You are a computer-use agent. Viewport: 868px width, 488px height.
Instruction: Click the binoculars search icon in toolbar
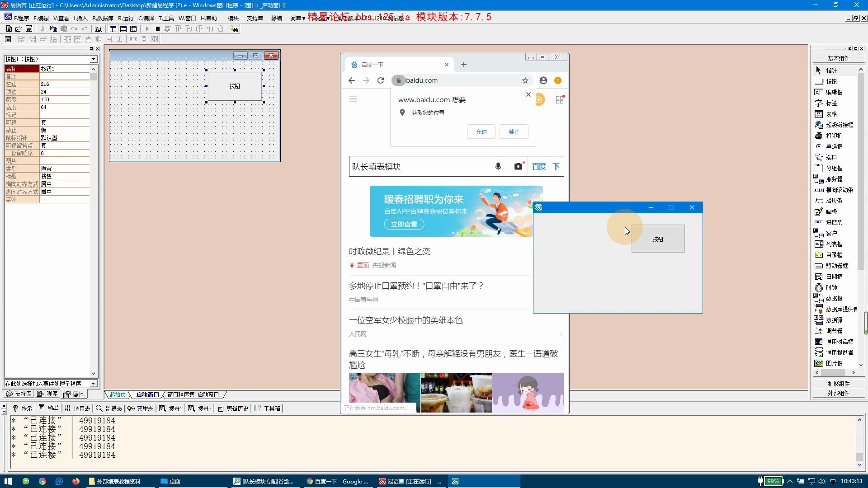(234, 29)
